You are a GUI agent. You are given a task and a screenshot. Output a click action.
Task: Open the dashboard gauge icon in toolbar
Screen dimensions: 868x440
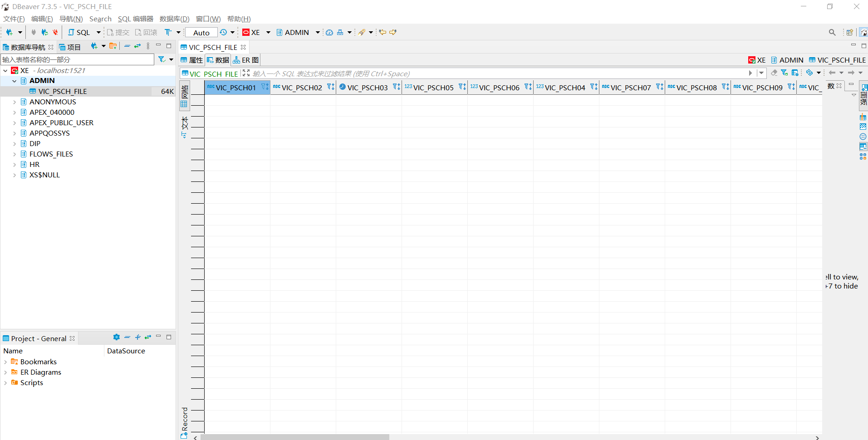(329, 32)
